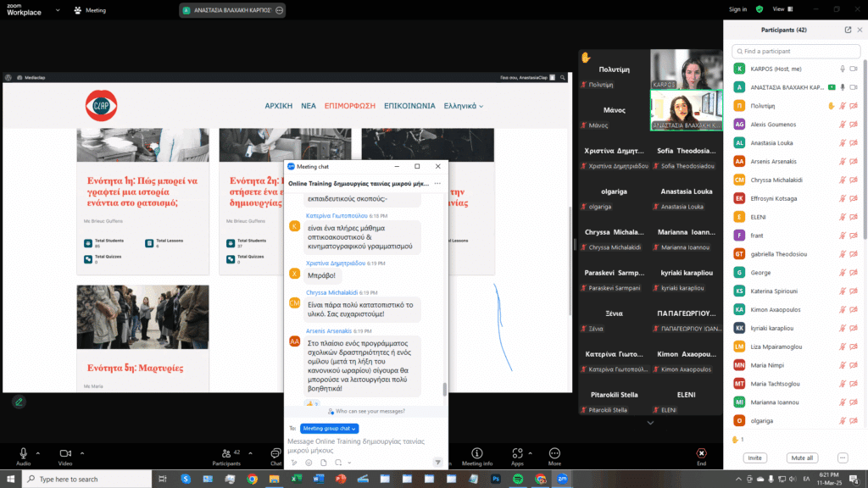
Task: Open Google Chrome from the taskbar
Action: (x=252, y=480)
